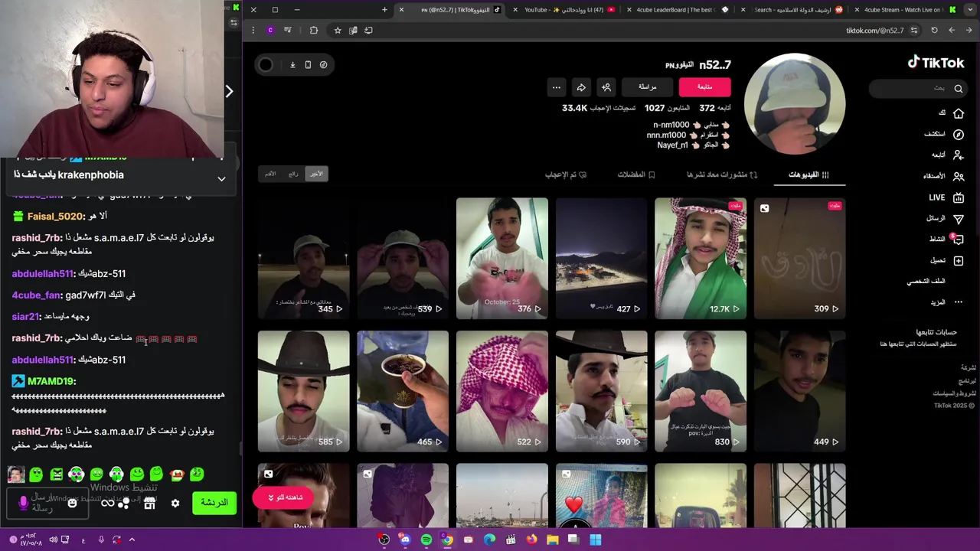Open the Explore compass icon in the sidebar
The height and width of the screenshot is (551, 980).
coord(958,134)
